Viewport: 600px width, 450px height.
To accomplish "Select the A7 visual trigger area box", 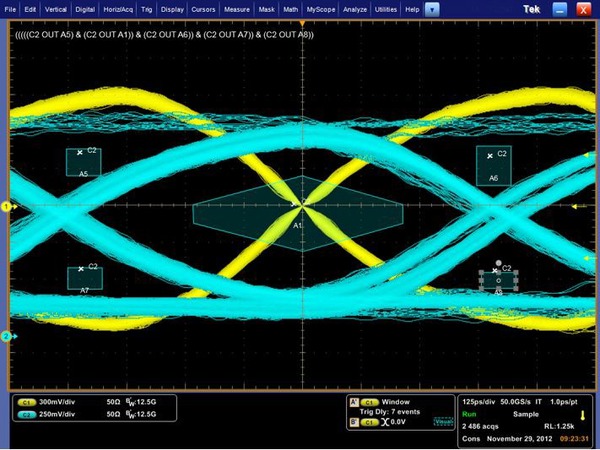I will click(84, 277).
